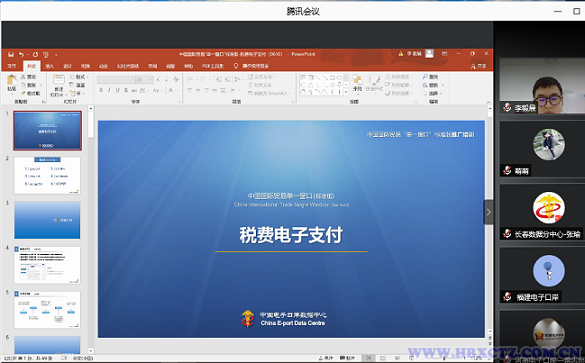Screen dimensions: 585x363
Task: Click the Save icon in quick access toolbar
Action: point(11,54)
